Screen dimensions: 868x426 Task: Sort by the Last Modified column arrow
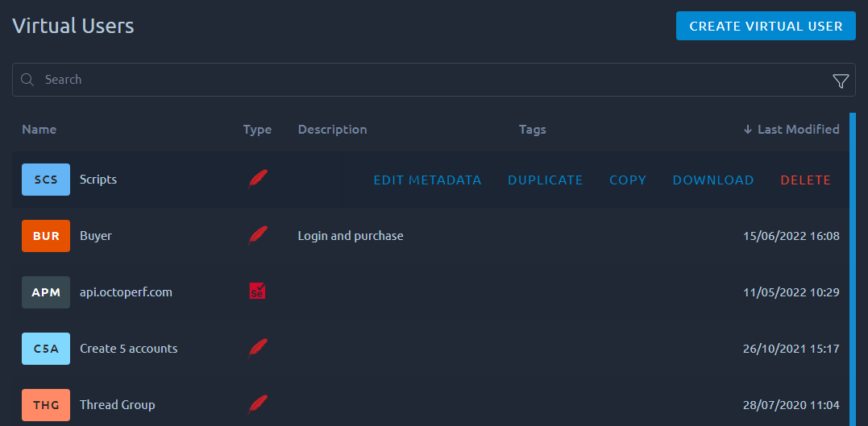[747, 130]
